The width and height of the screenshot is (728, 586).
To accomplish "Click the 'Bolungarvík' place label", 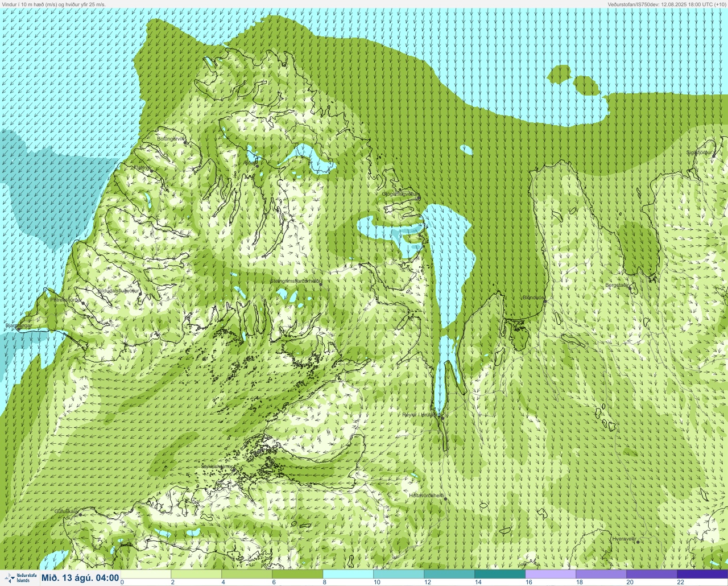I will pos(171,139).
